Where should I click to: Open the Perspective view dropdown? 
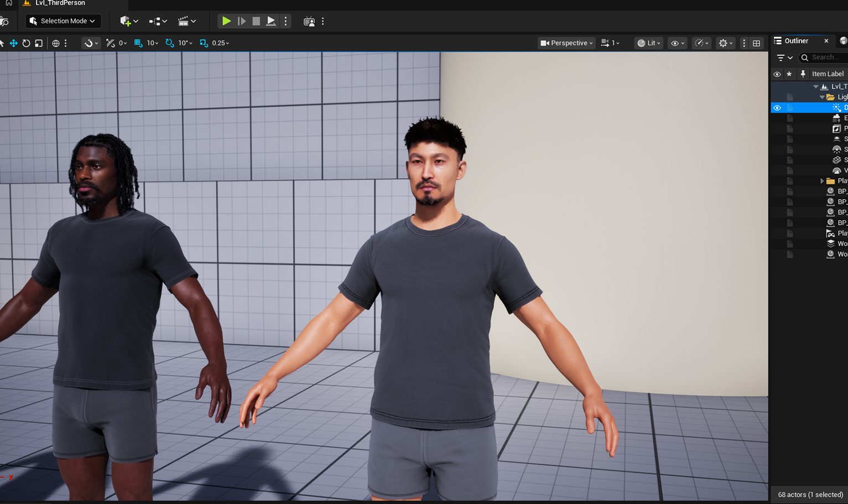click(566, 43)
